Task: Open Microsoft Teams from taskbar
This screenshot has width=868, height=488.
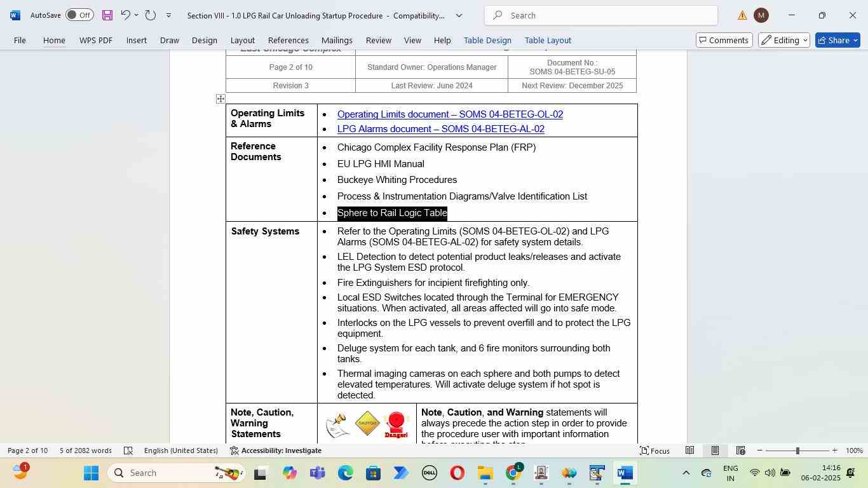Action: click(x=317, y=473)
